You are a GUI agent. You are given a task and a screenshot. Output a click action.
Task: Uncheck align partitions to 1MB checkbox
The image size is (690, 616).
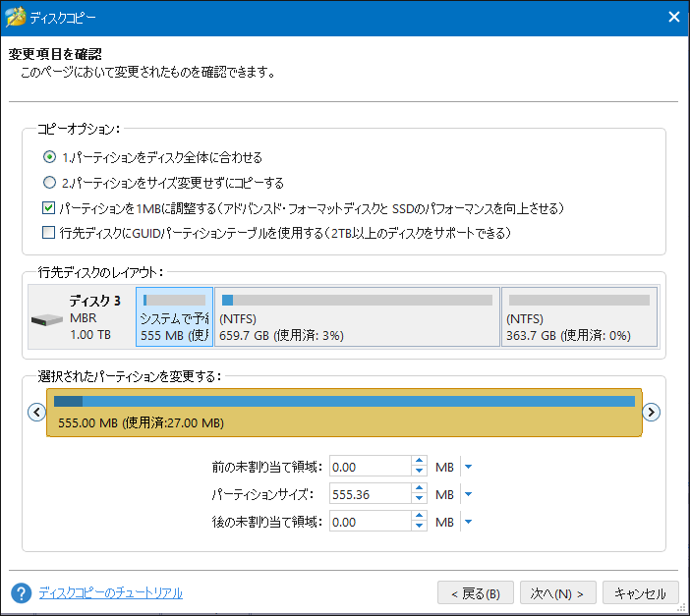(48, 207)
